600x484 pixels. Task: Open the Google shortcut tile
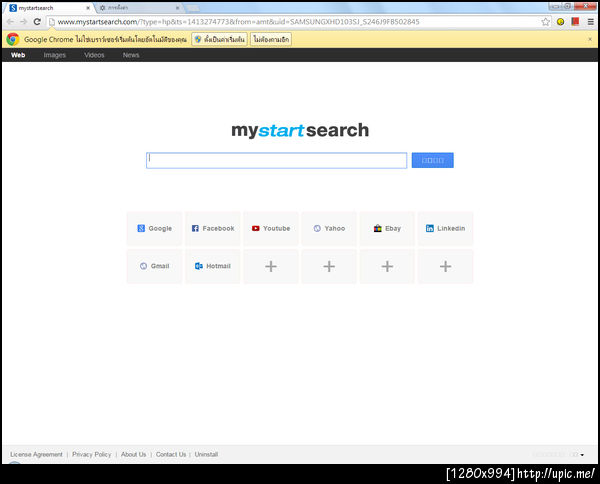[155, 228]
